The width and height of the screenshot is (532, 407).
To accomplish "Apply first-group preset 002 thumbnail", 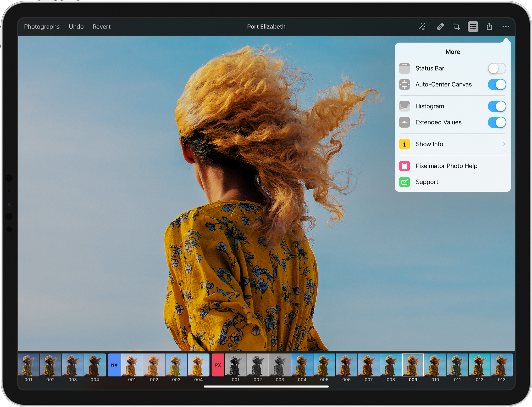I will (50, 365).
